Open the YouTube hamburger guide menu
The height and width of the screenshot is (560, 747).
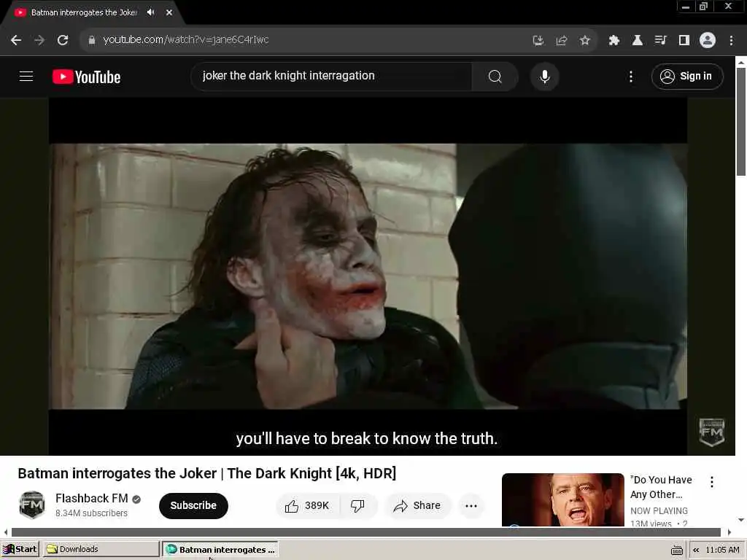tap(26, 76)
